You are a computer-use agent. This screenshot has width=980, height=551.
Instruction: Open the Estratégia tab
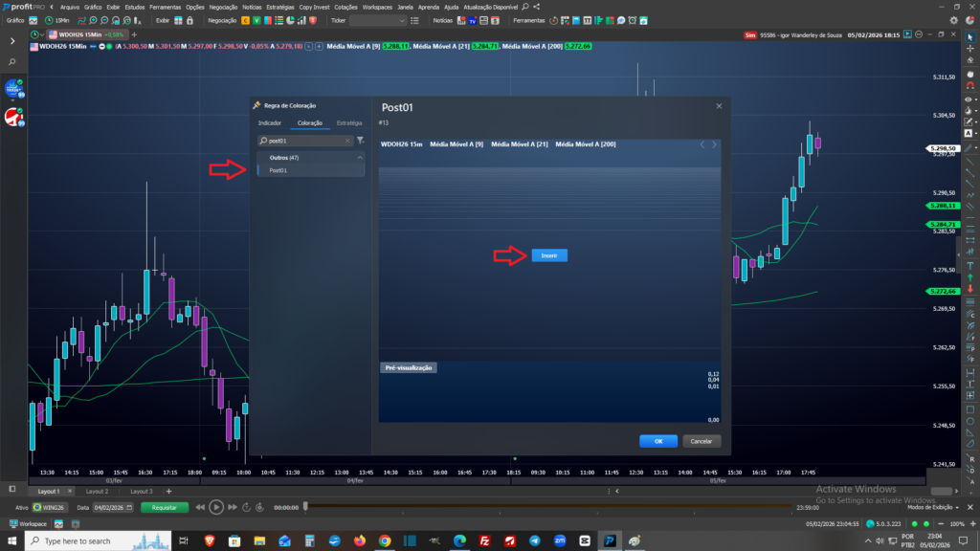pyautogui.click(x=349, y=123)
